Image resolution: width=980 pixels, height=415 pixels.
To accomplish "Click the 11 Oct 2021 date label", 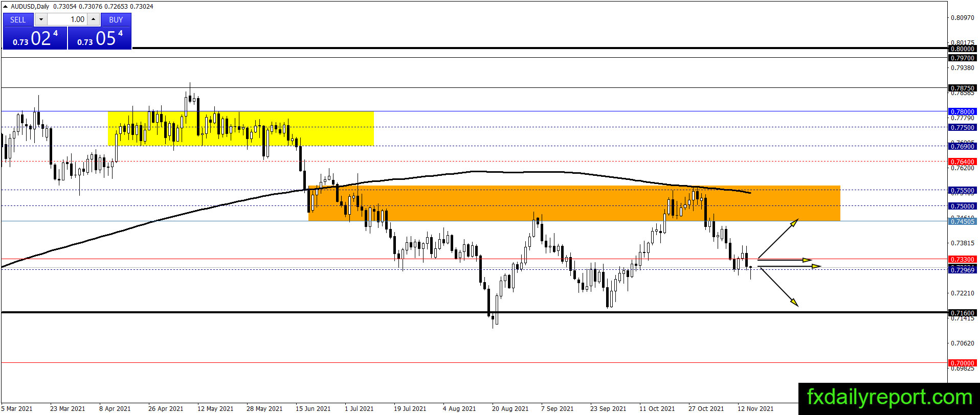I will (657, 409).
